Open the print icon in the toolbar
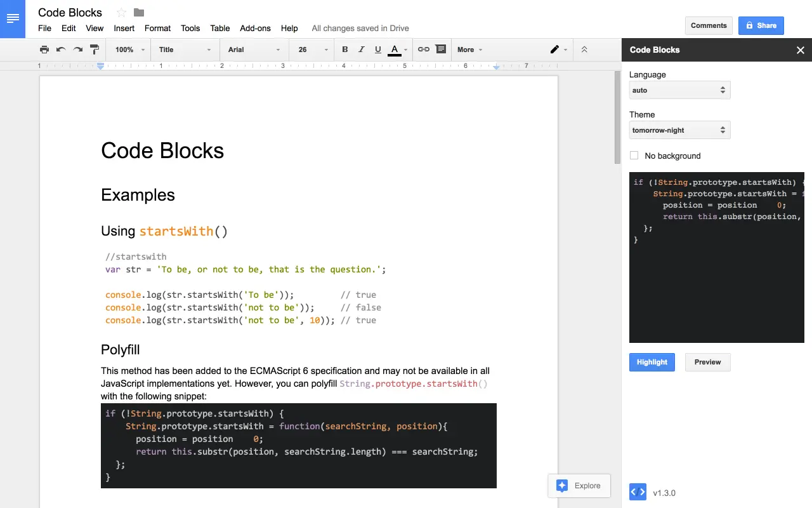This screenshot has height=508, width=812. tap(44, 50)
